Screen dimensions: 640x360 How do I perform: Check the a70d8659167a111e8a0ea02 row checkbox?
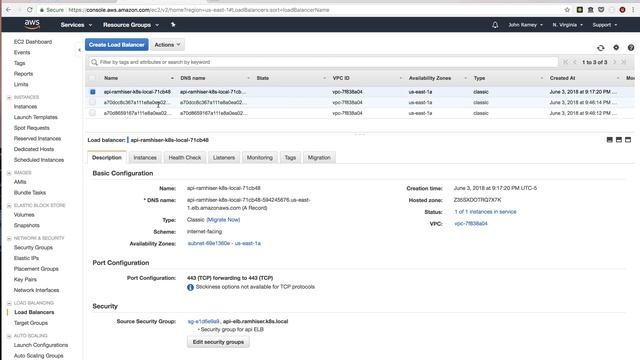pos(93,113)
